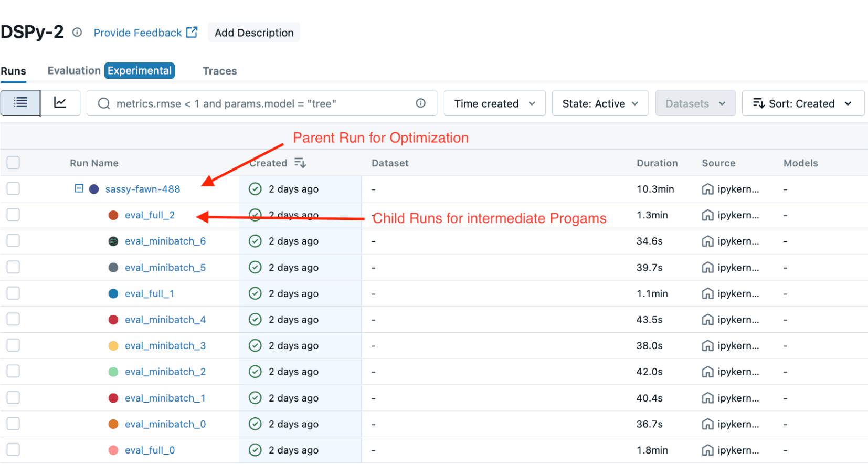This screenshot has height=464, width=868.
Task: Click the orange color dot of eval_minibatch_0
Action: point(113,424)
